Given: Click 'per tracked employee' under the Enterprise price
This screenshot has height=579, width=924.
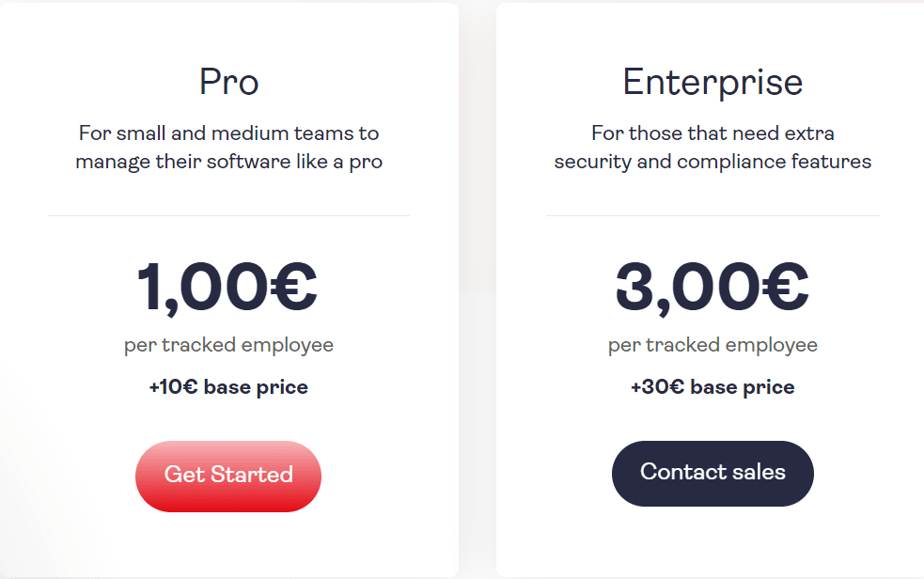Looking at the screenshot, I should coord(712,345).
